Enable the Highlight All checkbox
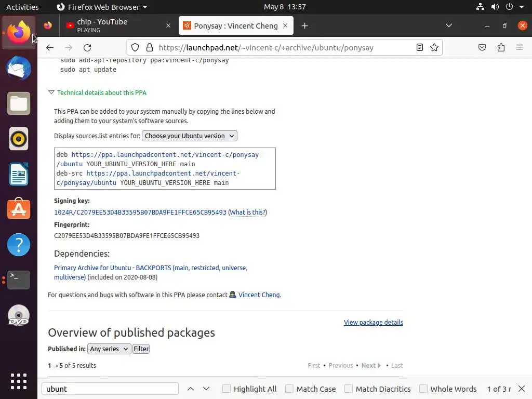This screenshot has height=399, width=532. [227, 389]
